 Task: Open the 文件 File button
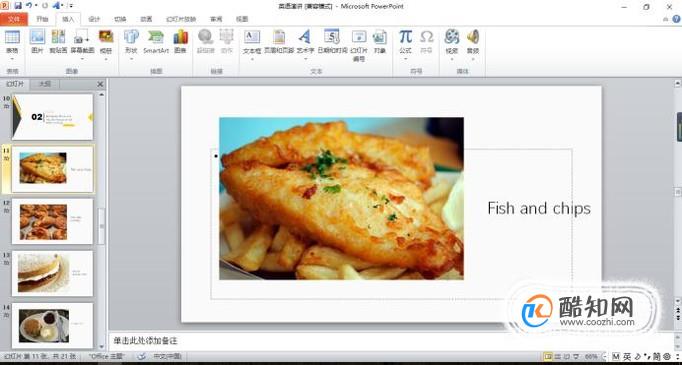pos(14,19)
